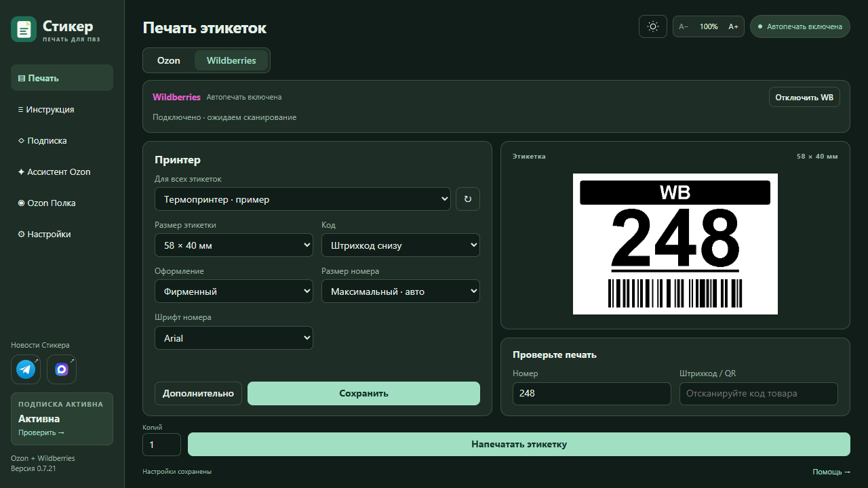The image size is (868, 488).
Task: Open the Печать sidebar section
Action: click(62, 78)
